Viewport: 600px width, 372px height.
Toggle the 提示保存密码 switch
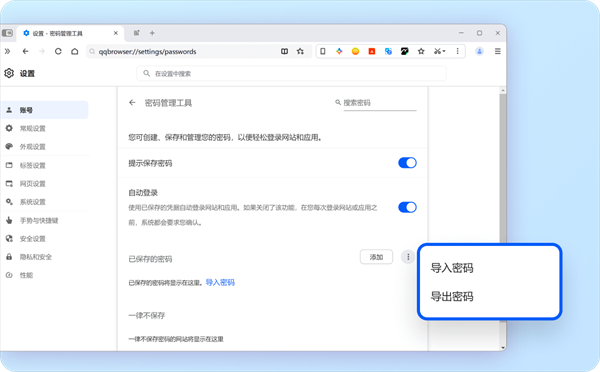pos(407,163)
